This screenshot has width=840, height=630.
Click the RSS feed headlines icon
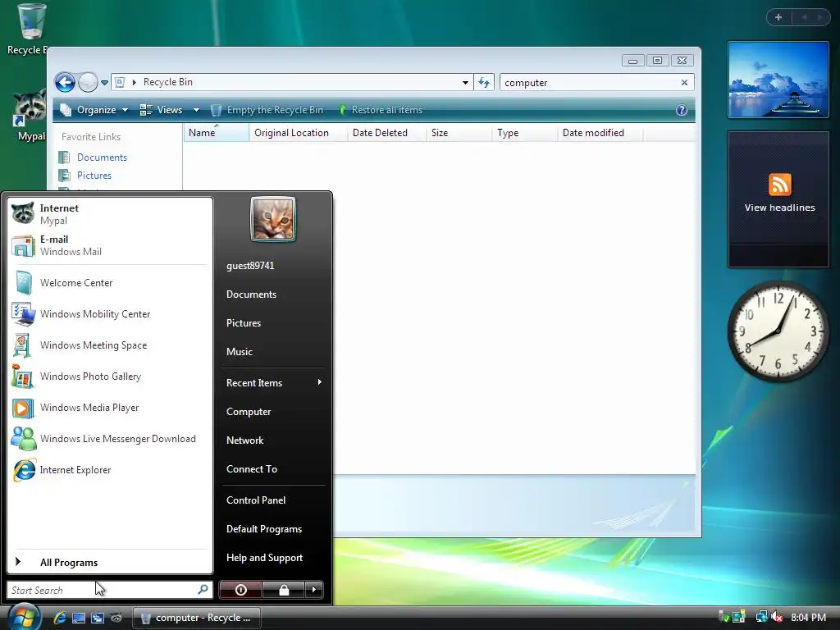tap(779, 185)
